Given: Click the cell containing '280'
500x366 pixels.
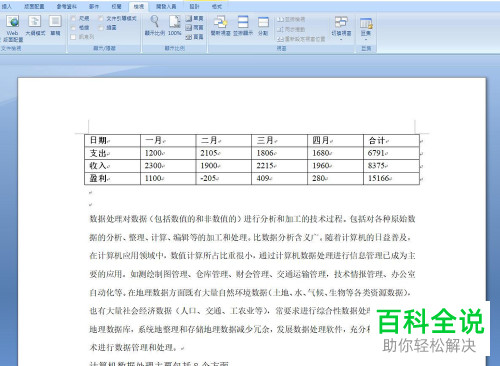Looking at the screenshot, I should (335, 178).
